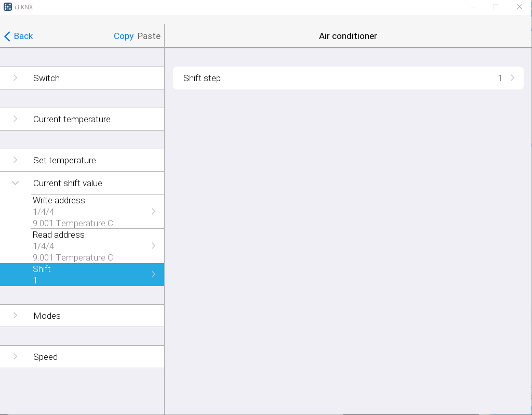Expand the Switch section chevron

pos(15,78)
